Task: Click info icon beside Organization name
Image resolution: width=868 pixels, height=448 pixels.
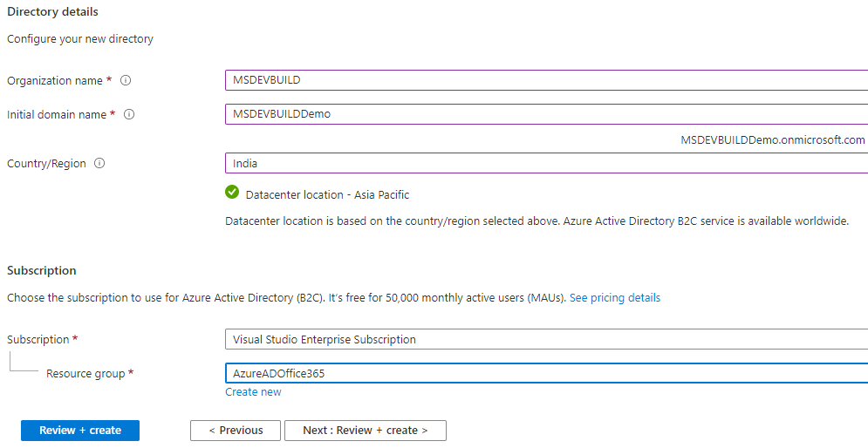Action: point(126,80)
